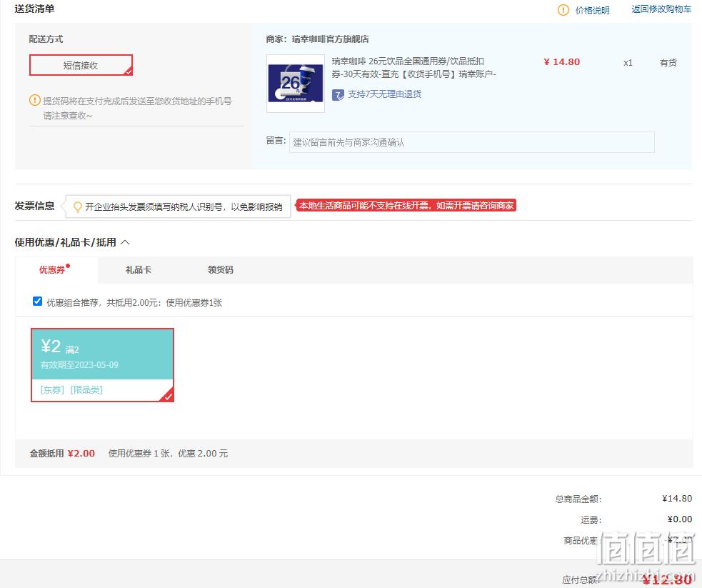
Task: Click the 发票信息 heading
Action: click(x=34, y=206)
